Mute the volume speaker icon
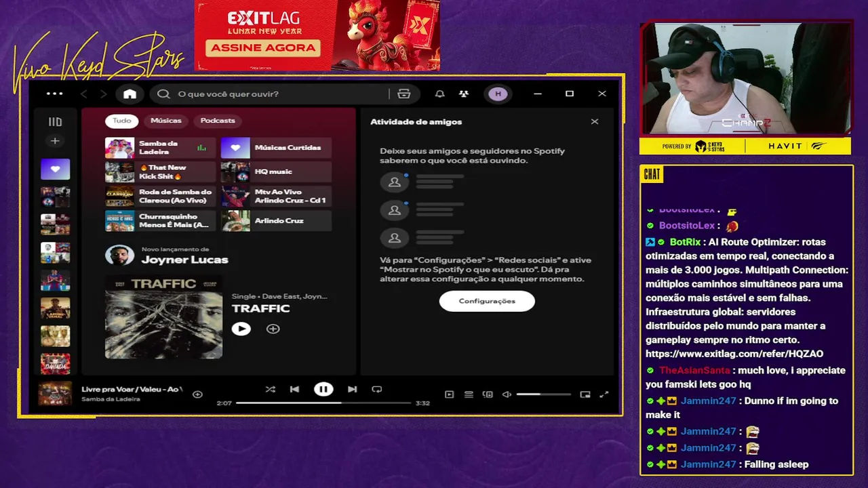 coord(507,394)
